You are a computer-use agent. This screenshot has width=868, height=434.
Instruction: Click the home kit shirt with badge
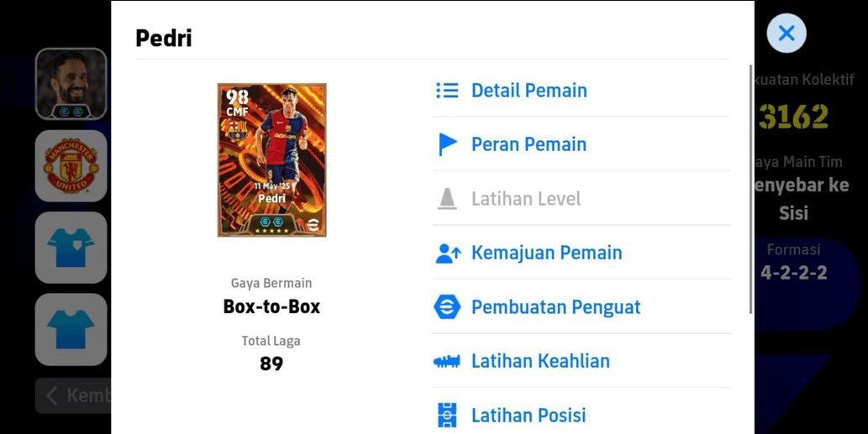pyautogui.click(x=71, y=248)
